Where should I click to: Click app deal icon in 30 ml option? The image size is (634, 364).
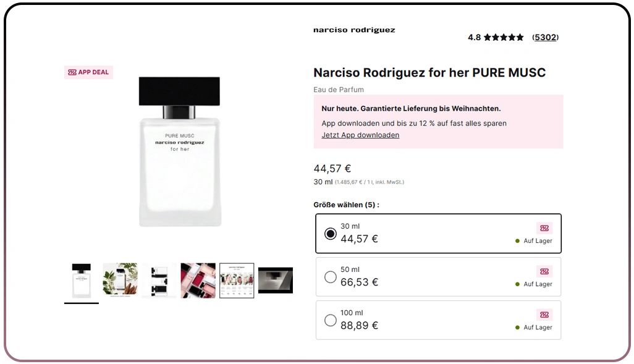click(544, 228)
